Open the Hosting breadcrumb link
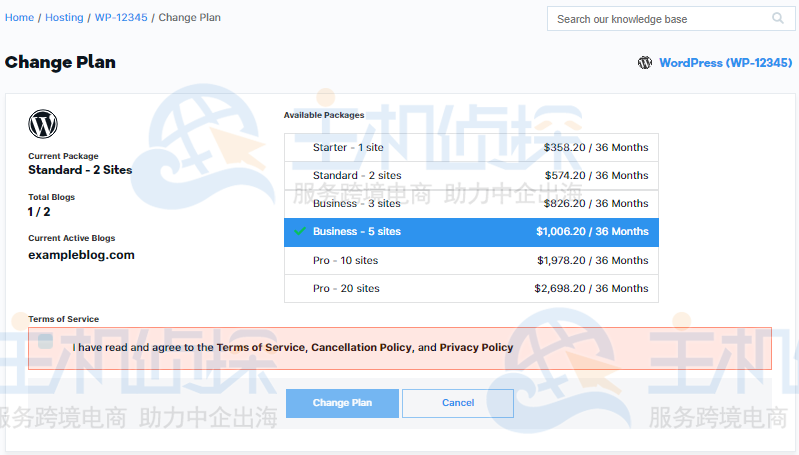Image resolution: width=799 pixels, height=455 pixels. (x=64, y=17)
